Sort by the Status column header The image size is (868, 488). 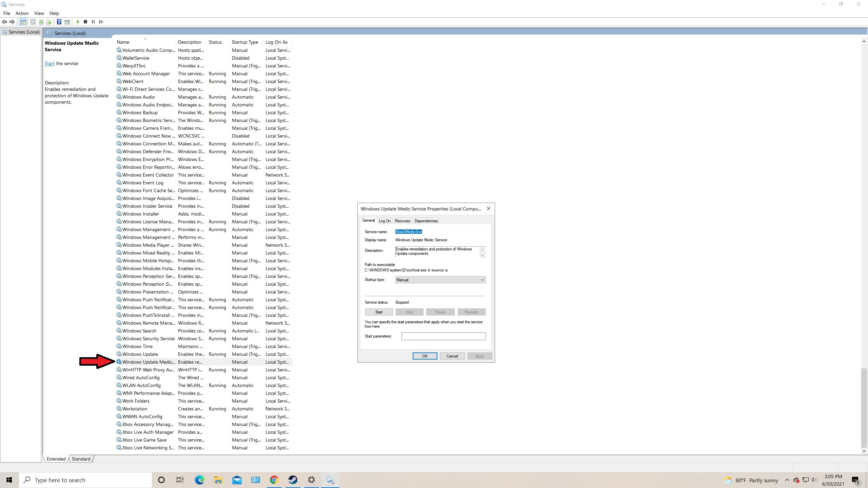pyautogui.click(x=218, y=42)
